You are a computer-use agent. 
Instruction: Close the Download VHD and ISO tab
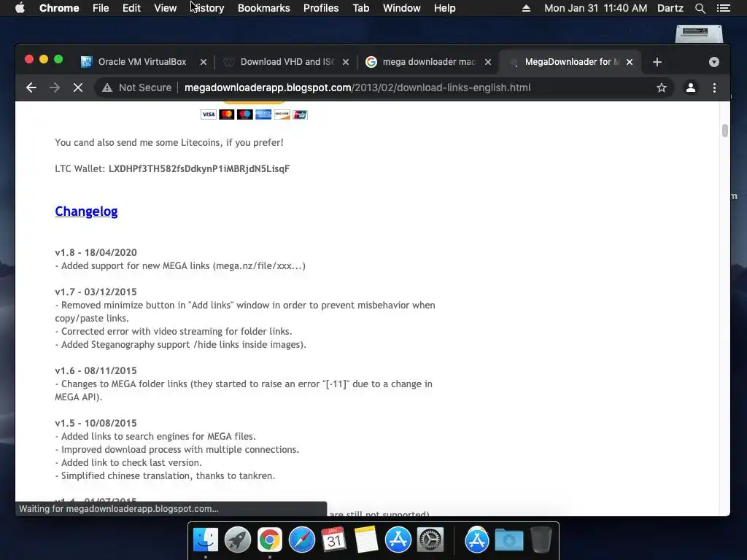[346, 62]
